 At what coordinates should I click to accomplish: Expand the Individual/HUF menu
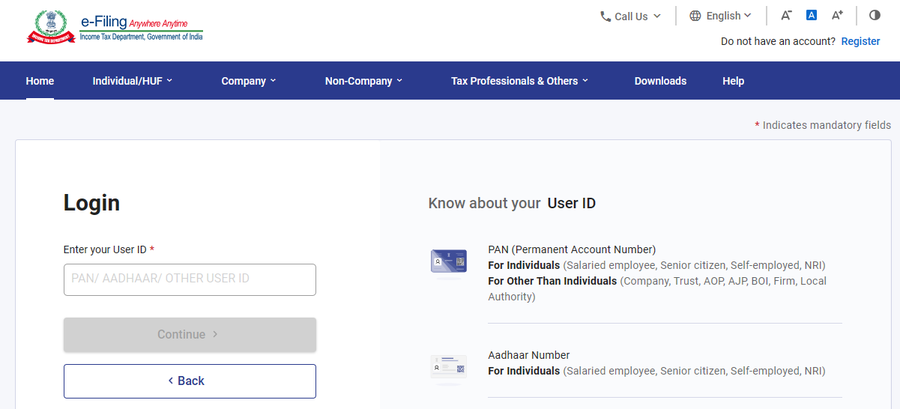[x=133, y=81]
